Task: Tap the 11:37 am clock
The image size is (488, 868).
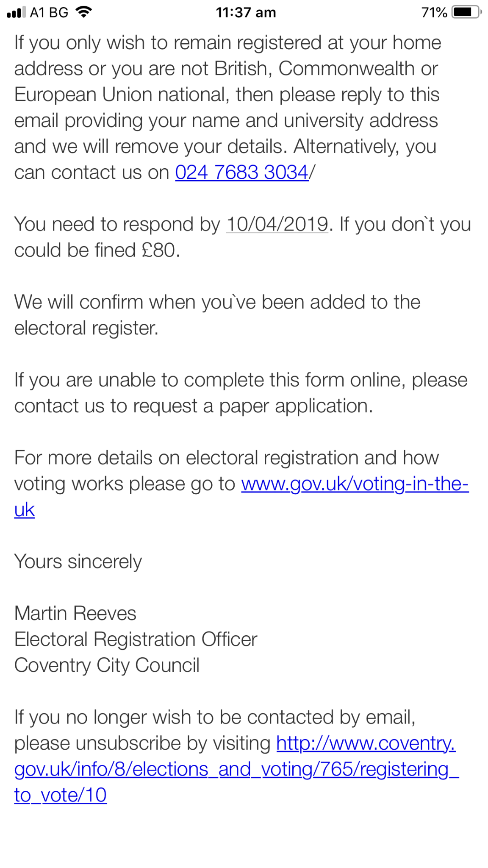Action: pos(246,13)
